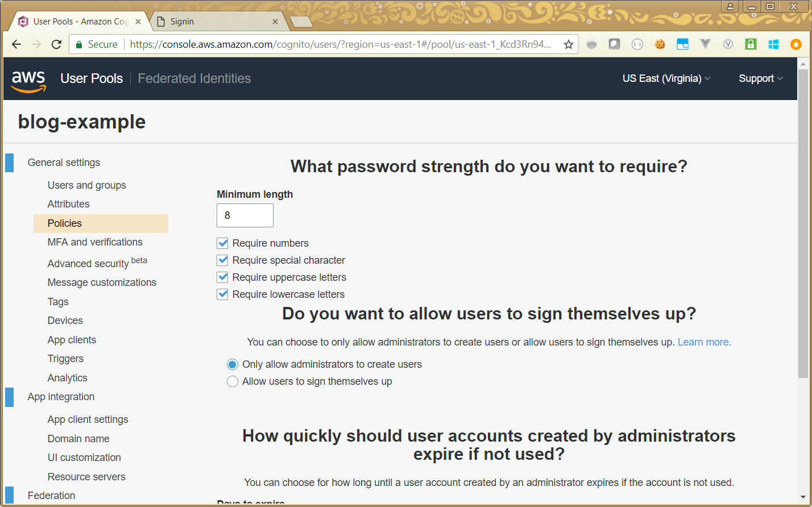Click the green padlock extension icon
The height and width of the screenshot is (507, 812).
(x=751, y=44)
